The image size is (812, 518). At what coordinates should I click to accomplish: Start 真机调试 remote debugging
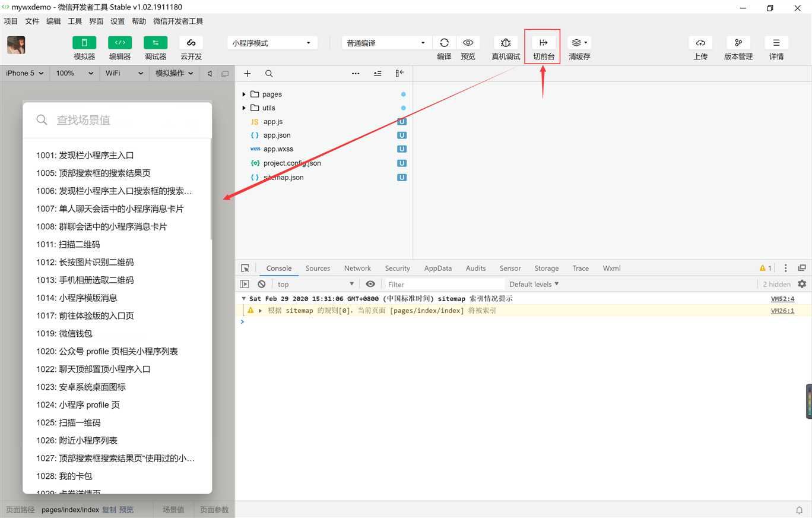click(x=506, y=43)
